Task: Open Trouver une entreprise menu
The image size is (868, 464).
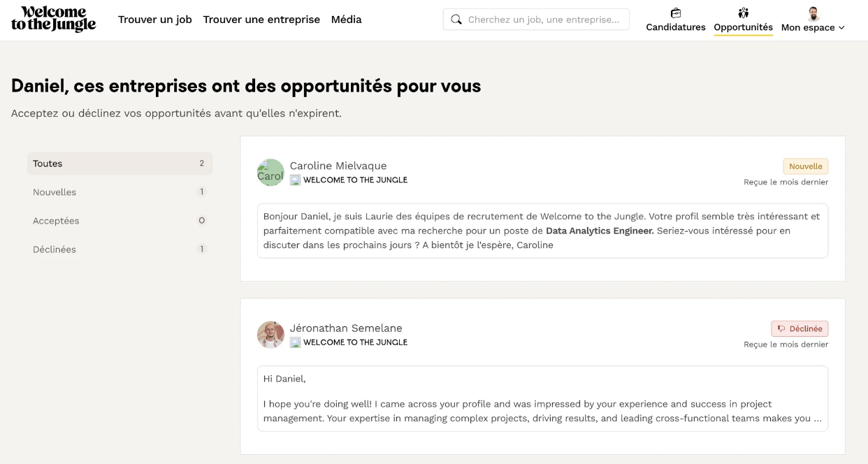Action: pyautogui.click(x=261, y=20)
